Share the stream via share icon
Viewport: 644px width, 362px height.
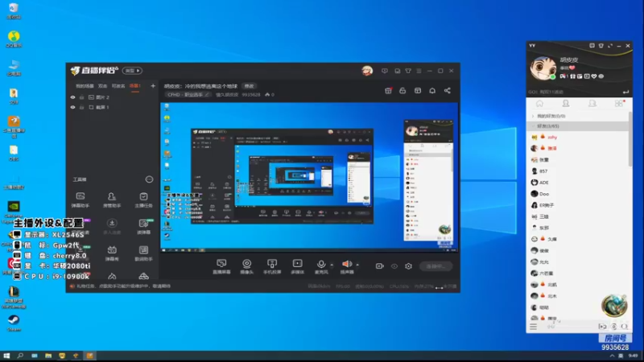pyautogui.click(x=448, y=90)
